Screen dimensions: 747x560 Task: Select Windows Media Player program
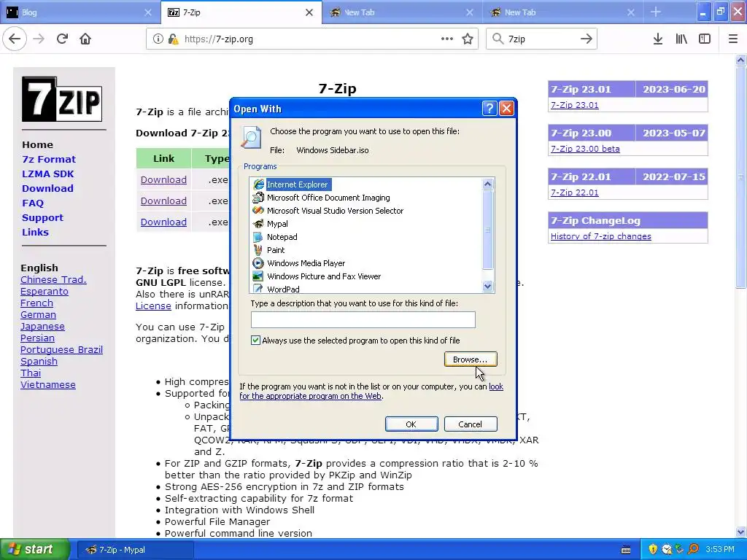click(306, 262)
